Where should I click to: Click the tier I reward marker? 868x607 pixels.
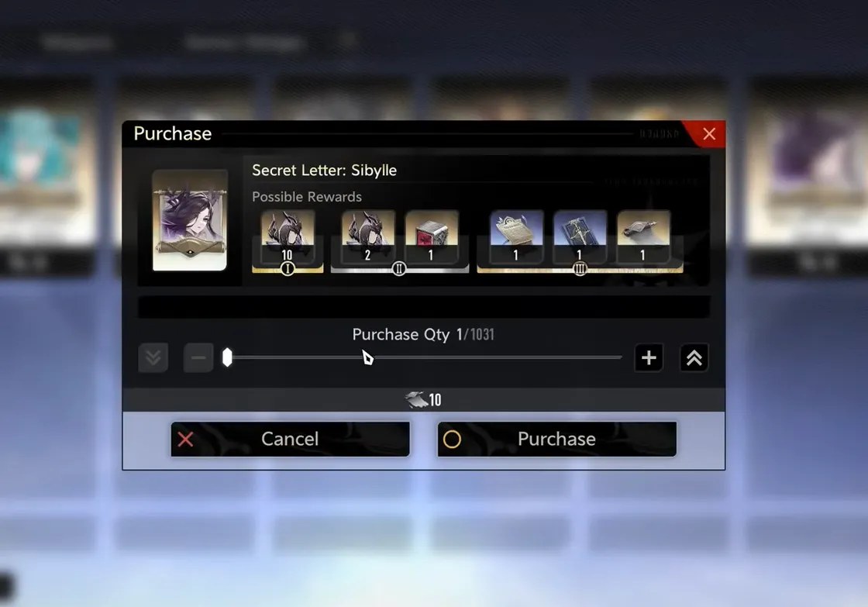[288, 269]
